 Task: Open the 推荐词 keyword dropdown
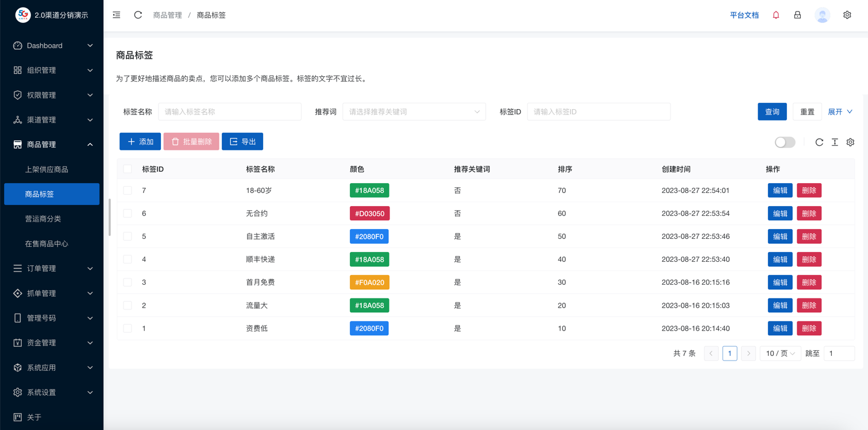[x=414, y=112]
